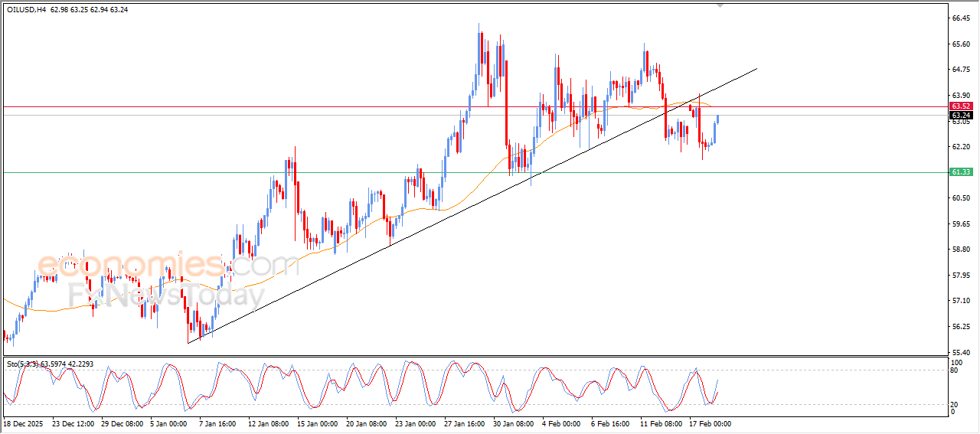Click the 11 Feb 08:00 time label
Image resolution: width=980 pixels, height=434 pixels.
pos(661,423)
